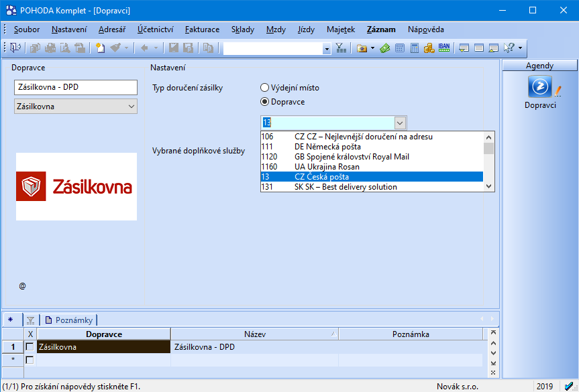This screenshot has height=392, width=579.
Task: Expand the help icon dropdown arrow
Action: click(520, 48)
